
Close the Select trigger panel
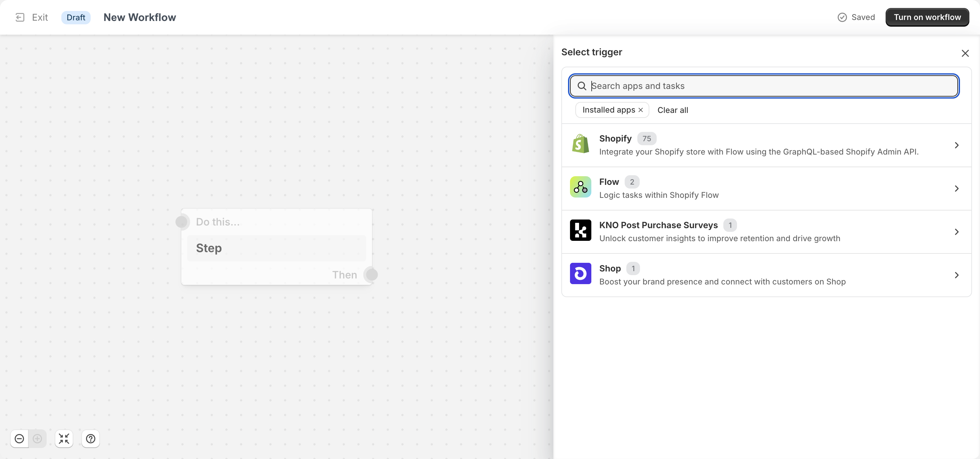pos(965,53)
